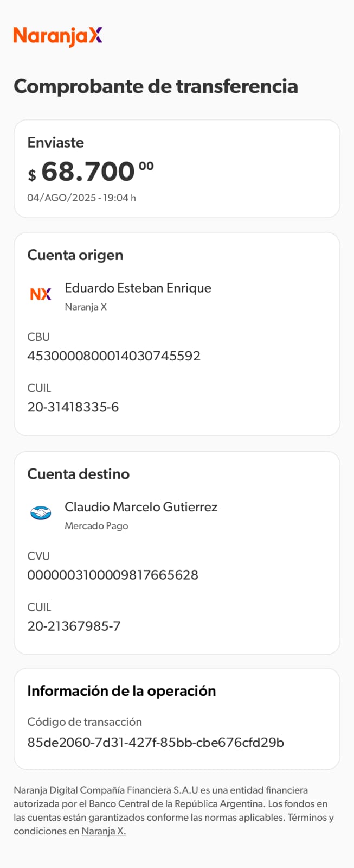Screen dimensions: 354x868
Task: Select the origin CBU number
Action: (114, 356)
